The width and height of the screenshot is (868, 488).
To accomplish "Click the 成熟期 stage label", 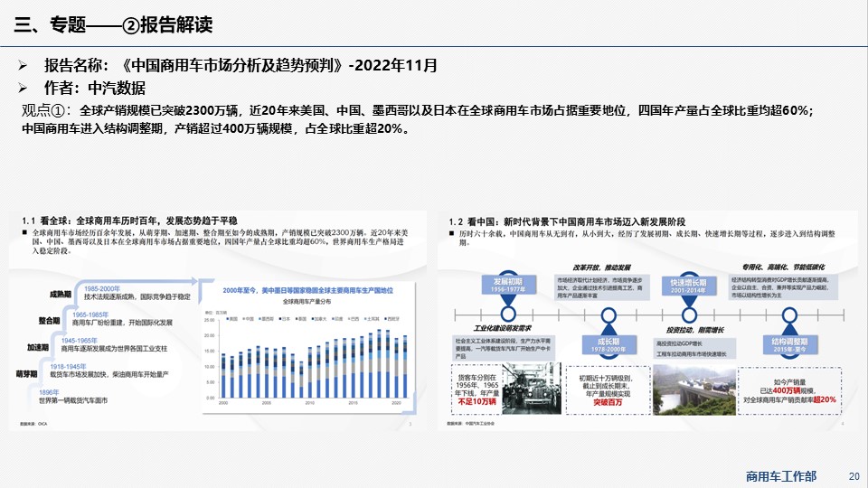I will (x=61, y=295).
